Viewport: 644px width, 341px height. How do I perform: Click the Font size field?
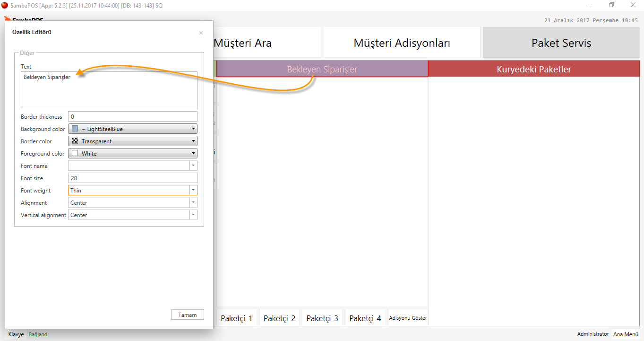132,178
